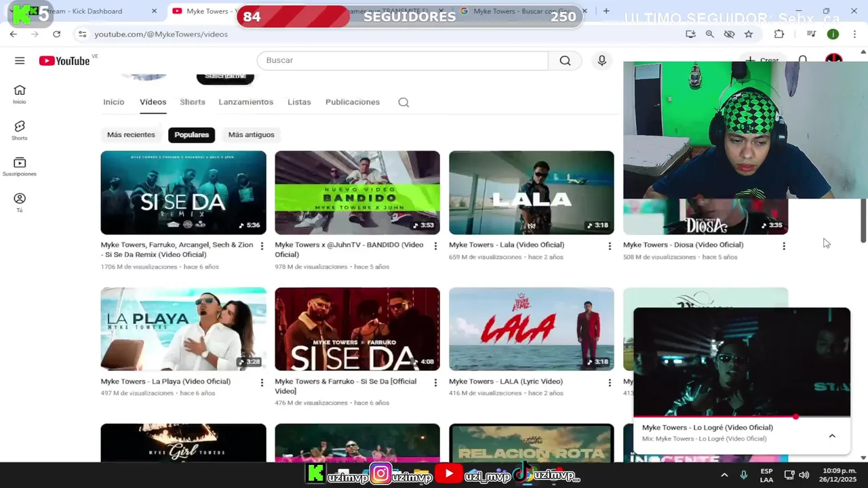Switch to the Google Myke Towers tab
Image resolution: width=868 pixels, height=488 pixels.
click(522, 11)
